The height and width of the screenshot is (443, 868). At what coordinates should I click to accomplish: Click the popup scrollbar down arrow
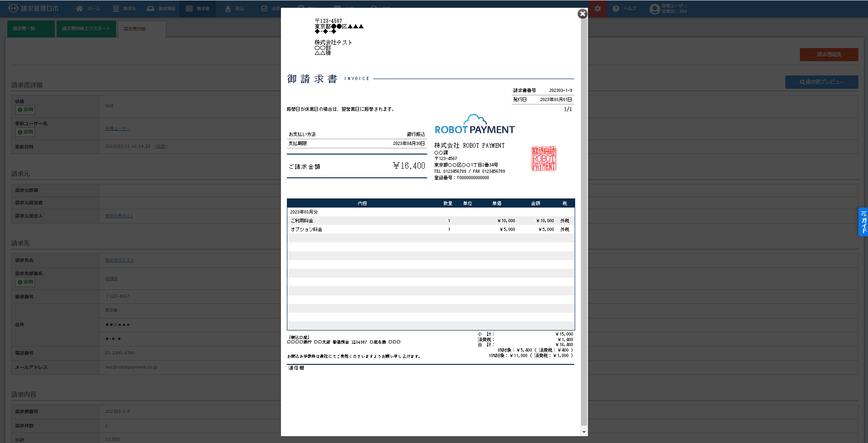click(x=584, y=432)
